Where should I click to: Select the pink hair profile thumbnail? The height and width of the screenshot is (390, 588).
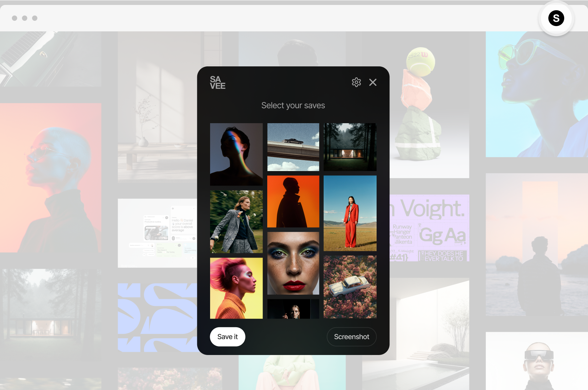pyautogui.click(x=236, y=288)
